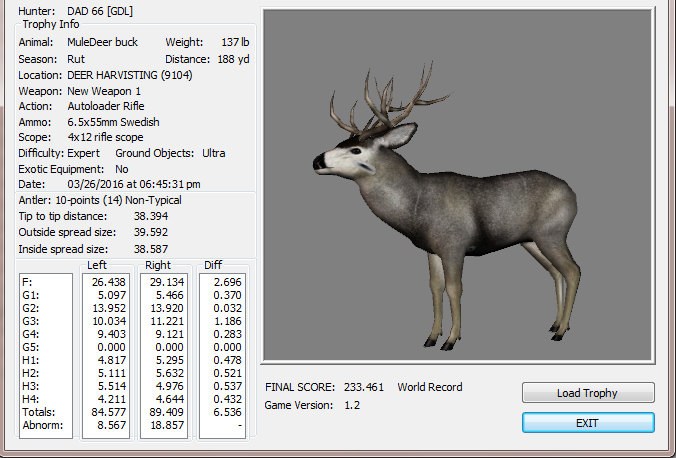Click the Left column F value 26.438
This screenshot has width=676, height=458.
pos(109,282)
